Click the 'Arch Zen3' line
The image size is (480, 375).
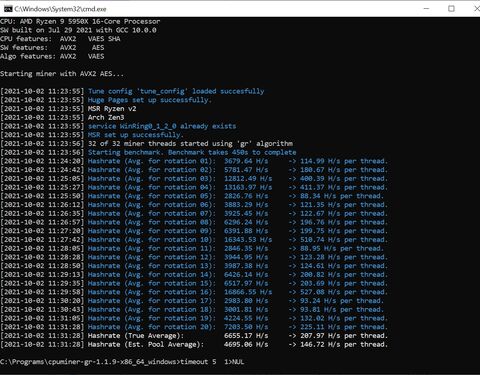tap(106, 117)
